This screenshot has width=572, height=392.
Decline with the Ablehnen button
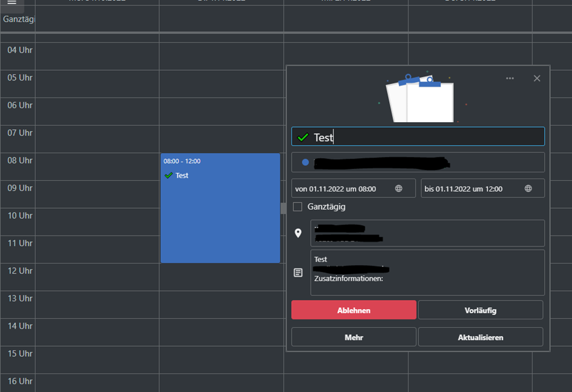click(353, 310)
